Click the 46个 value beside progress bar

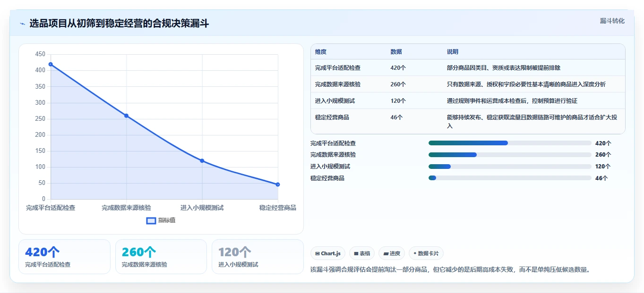coord(601,178)
